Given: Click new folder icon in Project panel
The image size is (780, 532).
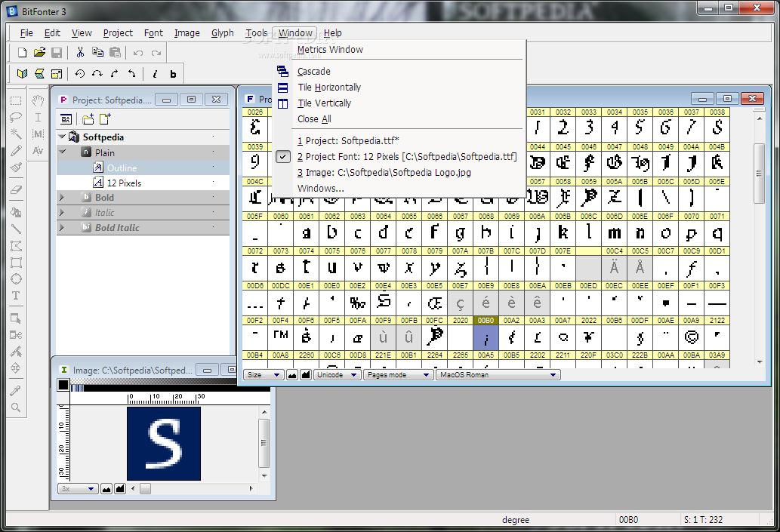Looking at the screenshot, I should (x=88, y=119).
